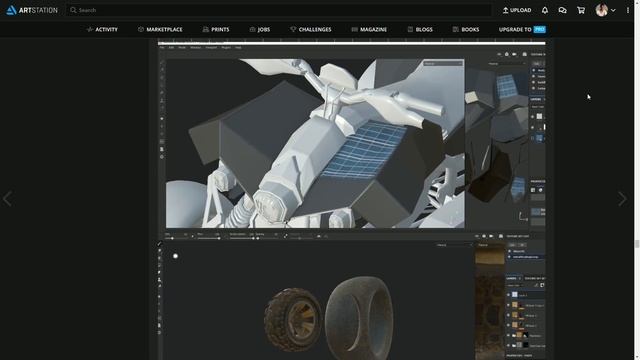Click the Upload button
640x360 pixels.
click(x=517, y=10)
